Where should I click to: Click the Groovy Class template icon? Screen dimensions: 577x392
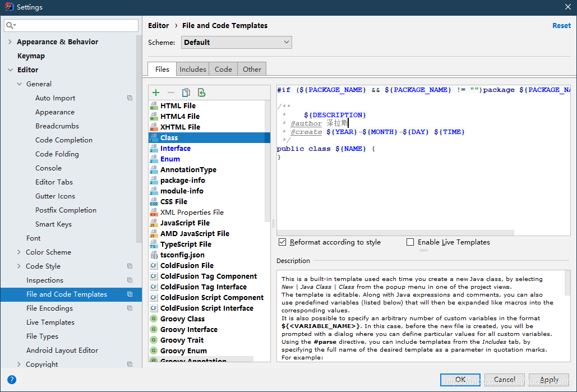pos(154,319)
